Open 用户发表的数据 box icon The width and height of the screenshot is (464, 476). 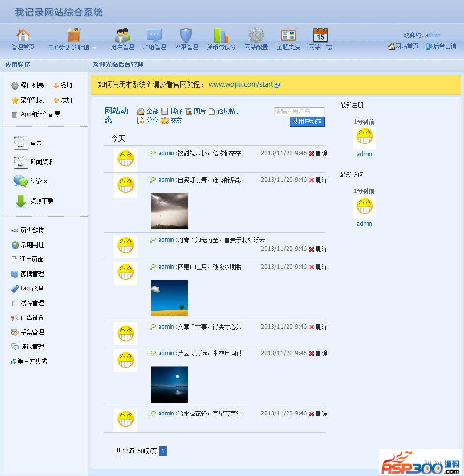[x=74, y=35]
